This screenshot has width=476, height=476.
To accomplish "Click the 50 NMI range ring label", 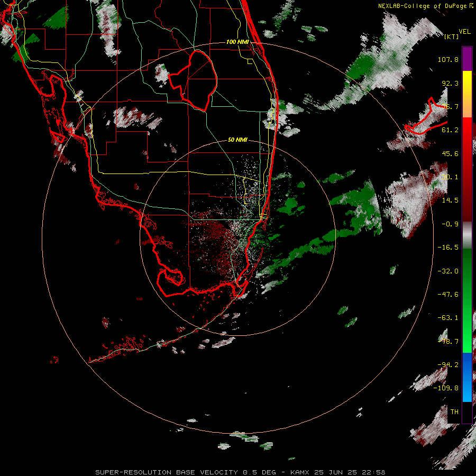I will (x=237, y=140).
